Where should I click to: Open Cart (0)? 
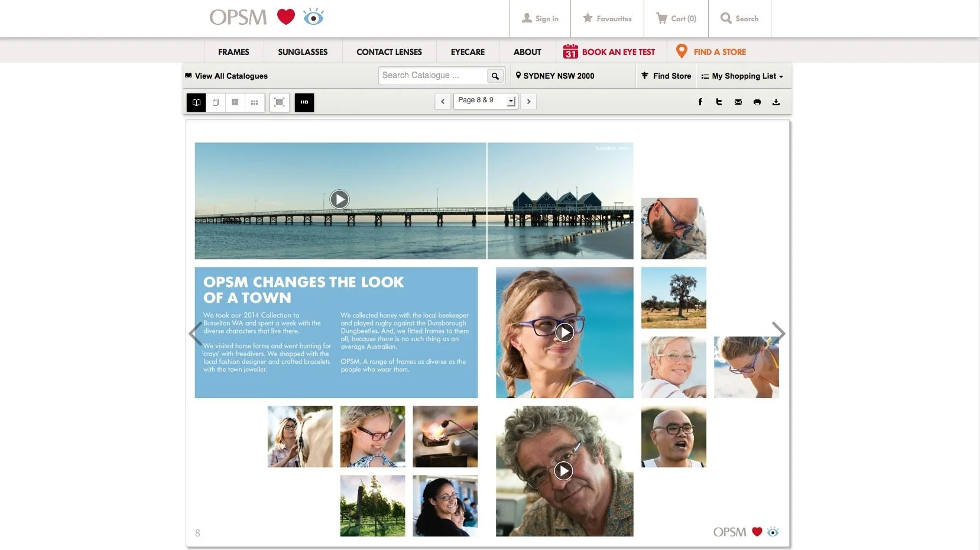[676, 18]
